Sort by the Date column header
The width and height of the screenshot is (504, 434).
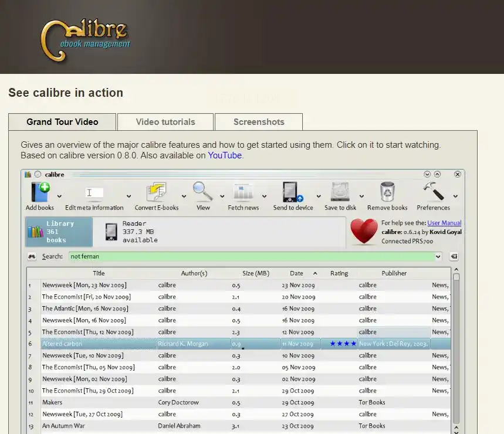tap(300, 273)
